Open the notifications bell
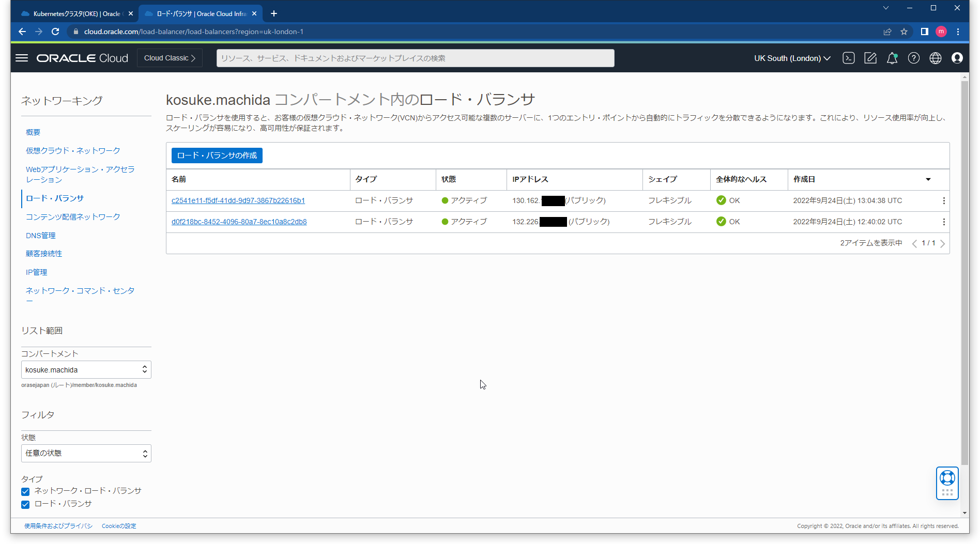Image resolution: width=980 pixels, height=544 pixels. pyautogui.click(x=892, y=58)
